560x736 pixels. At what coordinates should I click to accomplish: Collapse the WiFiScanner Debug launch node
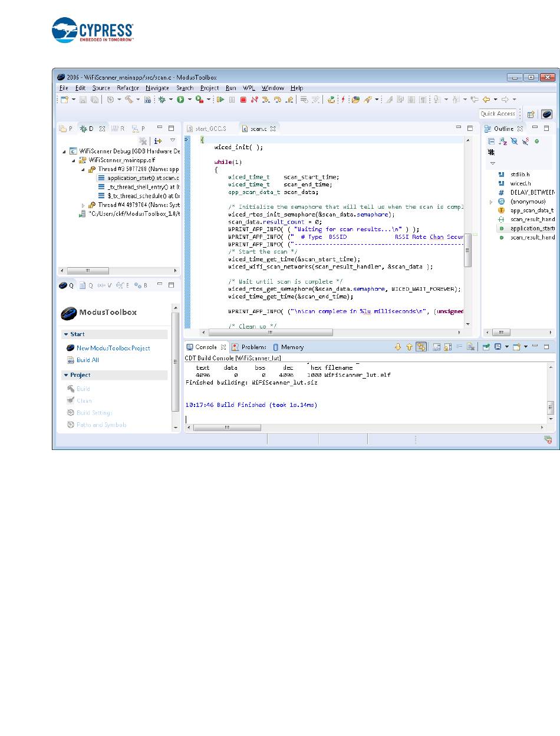[64, 151]
